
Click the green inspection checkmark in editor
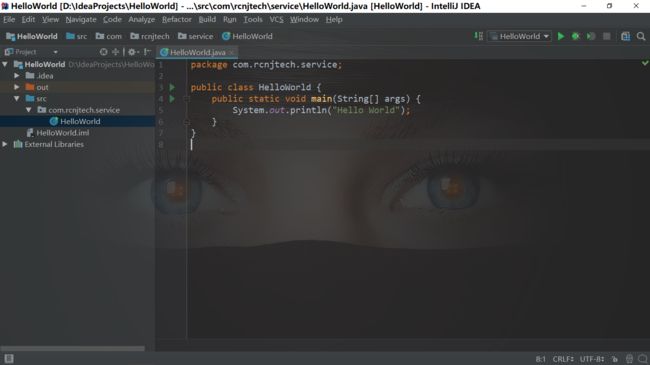(x=645, y=63)
